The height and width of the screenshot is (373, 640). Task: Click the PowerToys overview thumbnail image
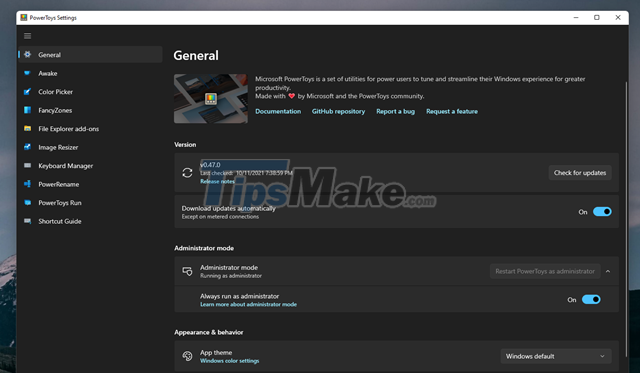[x=211, y=98]
